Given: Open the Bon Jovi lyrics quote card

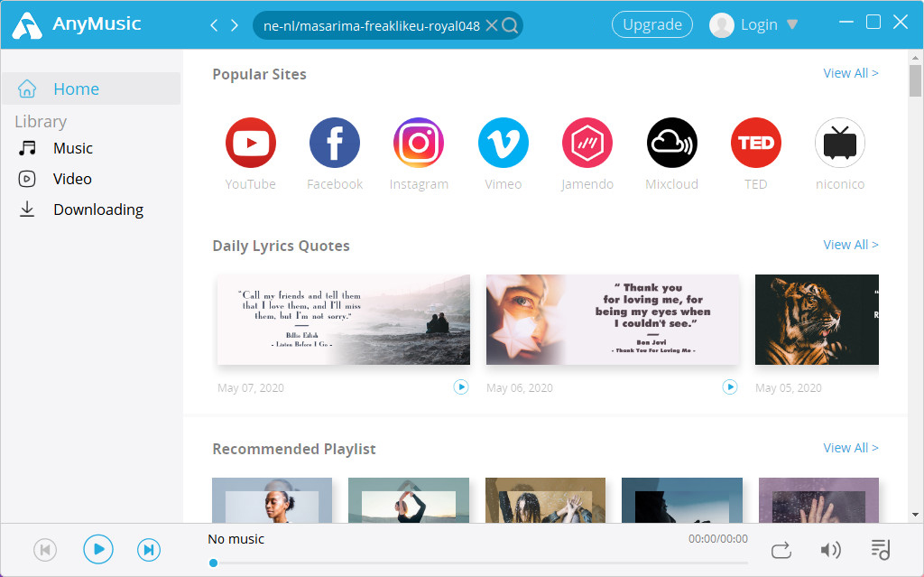Looking at the screenshot, I should [x=613, y=320].
